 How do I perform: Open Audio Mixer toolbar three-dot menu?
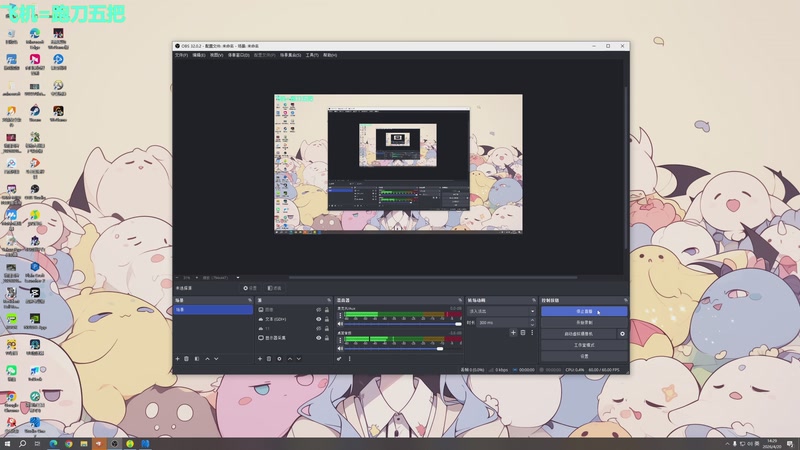click(x=349, y=359)
